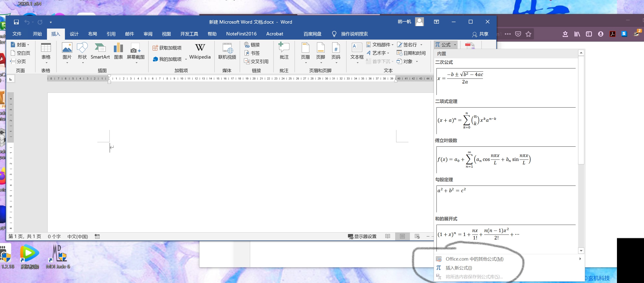Switch to web layout view in status bar
Viewport: 644px width, 283px height.
[x=417, y=236]
